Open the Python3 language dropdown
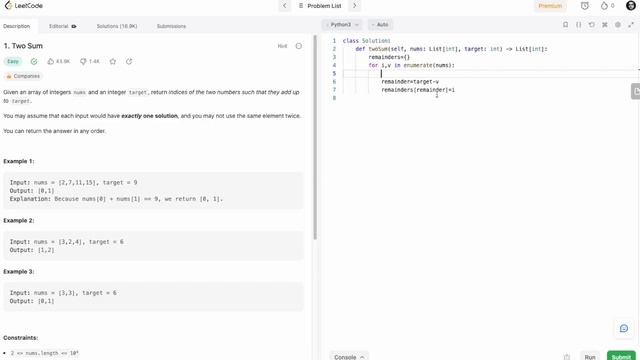640x360 pixels. 342,25
